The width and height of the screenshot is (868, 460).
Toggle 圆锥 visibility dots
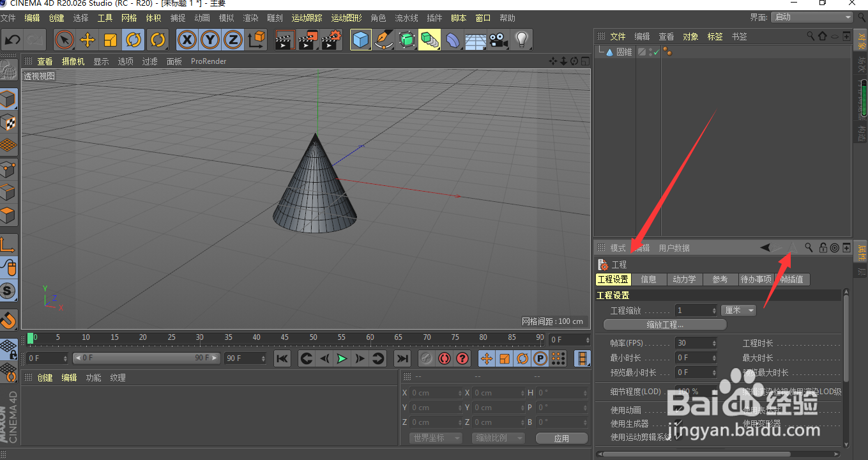coord(650,52)
